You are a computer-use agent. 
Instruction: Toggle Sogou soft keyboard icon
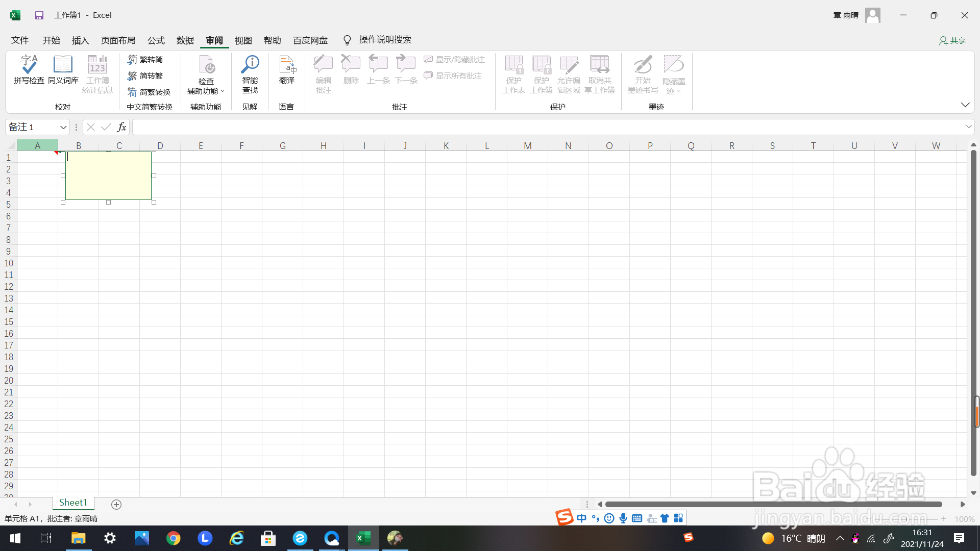tap(636, 518)
